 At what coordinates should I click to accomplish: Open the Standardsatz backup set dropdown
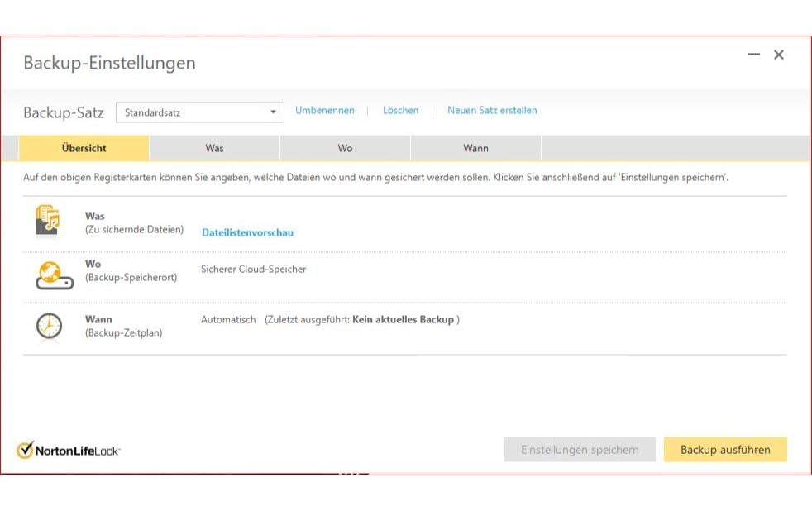[x=198, y=112]
